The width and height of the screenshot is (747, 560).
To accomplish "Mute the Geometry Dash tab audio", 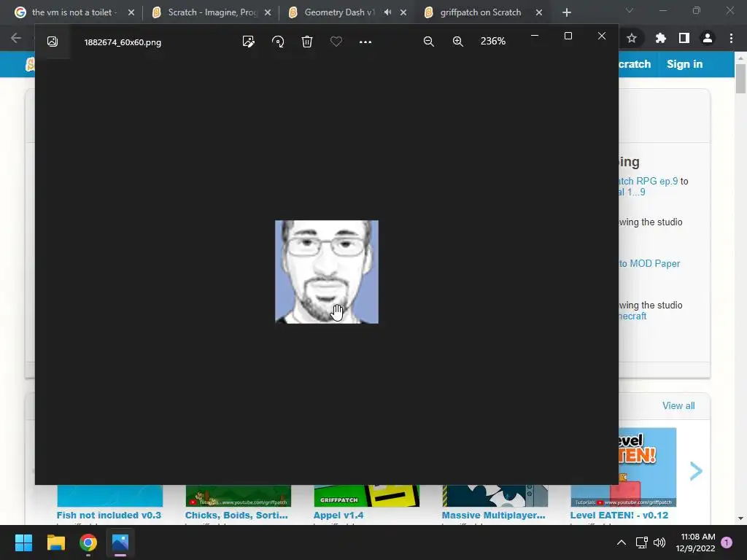I will (x=388, y=12).
